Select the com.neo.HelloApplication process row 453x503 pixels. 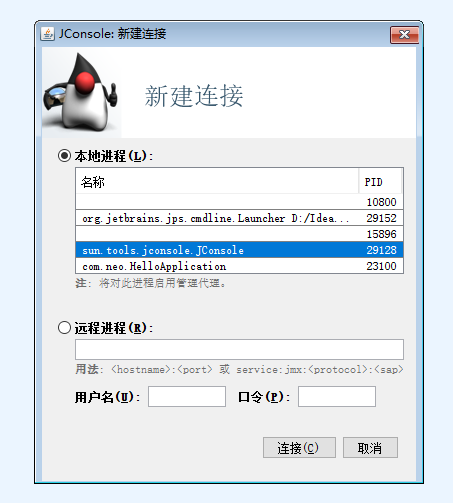coord(239,266)
